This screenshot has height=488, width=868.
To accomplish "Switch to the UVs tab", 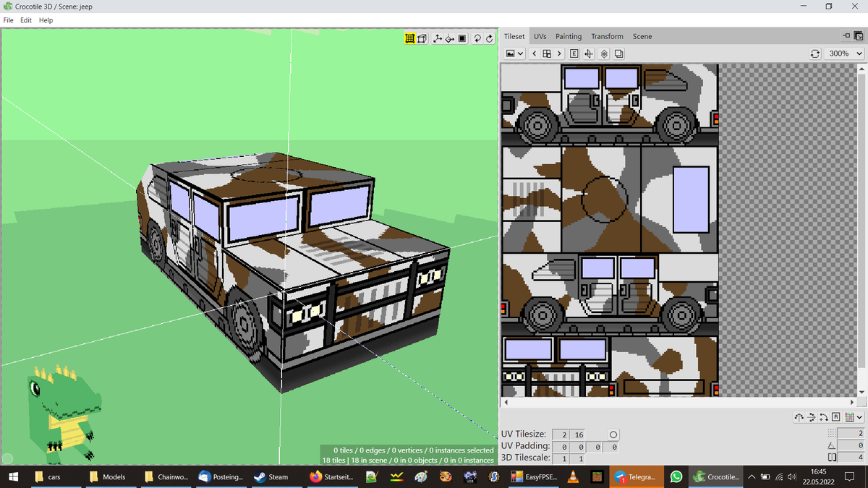I will click(540, 36).
